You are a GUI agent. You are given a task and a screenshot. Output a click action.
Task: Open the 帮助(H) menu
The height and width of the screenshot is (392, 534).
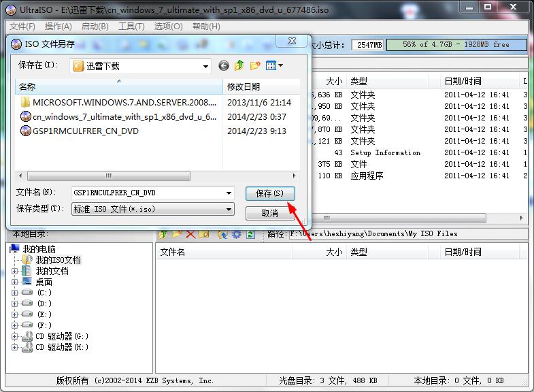(206, 27)
